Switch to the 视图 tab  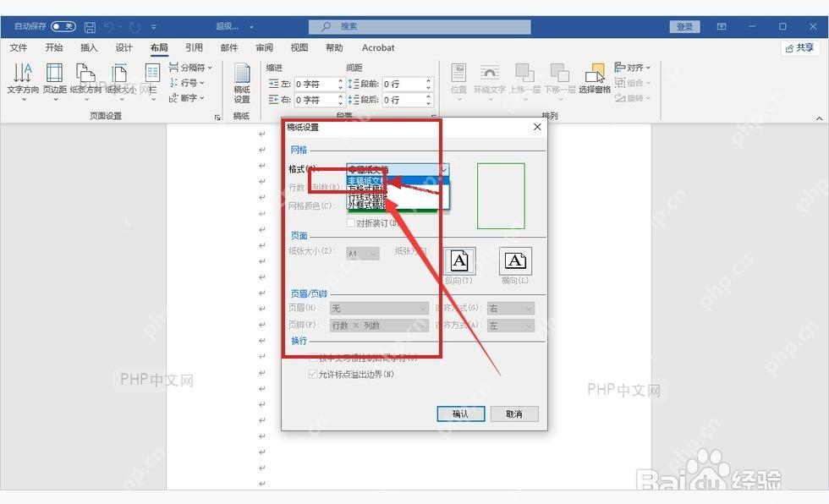(x=299, y=47)
